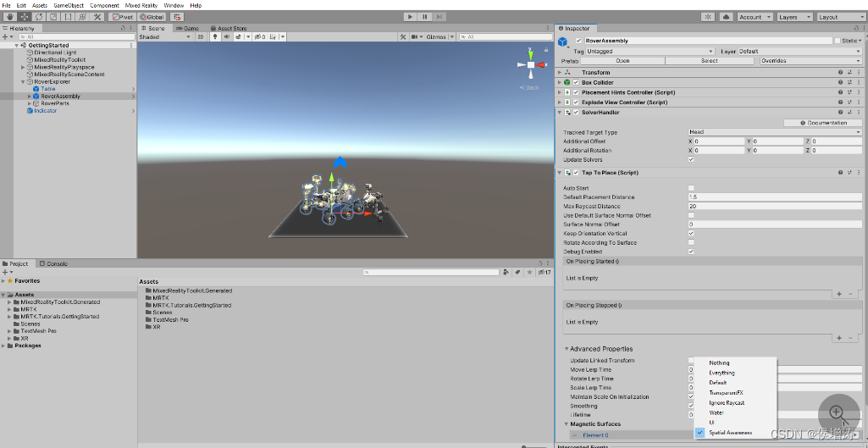This screenshot has height=448, width=868.
Task: Open the Tag Untagged dropdown
Action: coord(651,51)
